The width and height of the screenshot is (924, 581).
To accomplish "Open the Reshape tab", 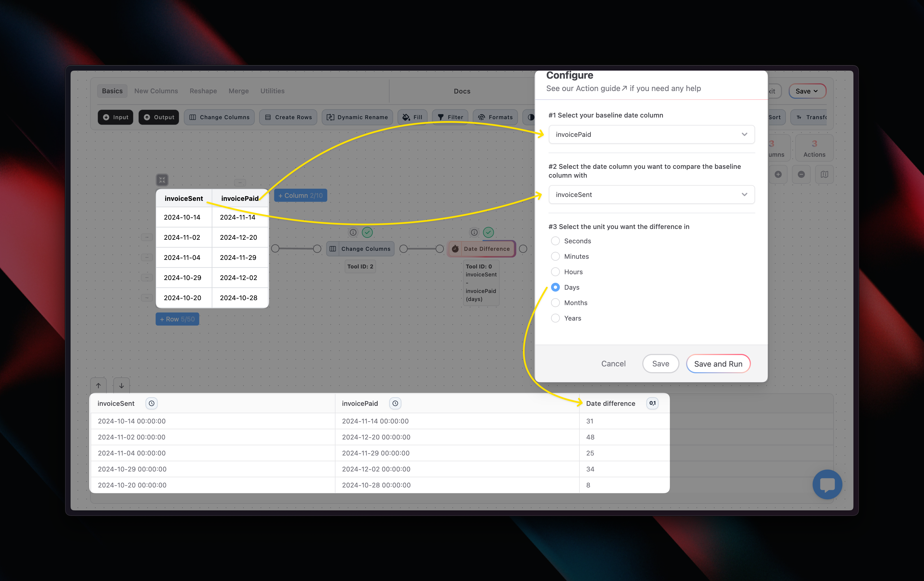I will point(203,91).
